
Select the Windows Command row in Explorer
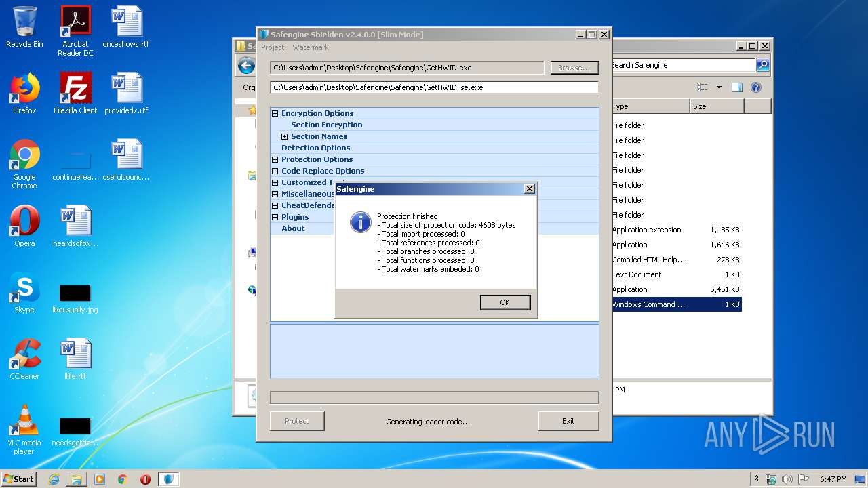(x=676, y=304)
